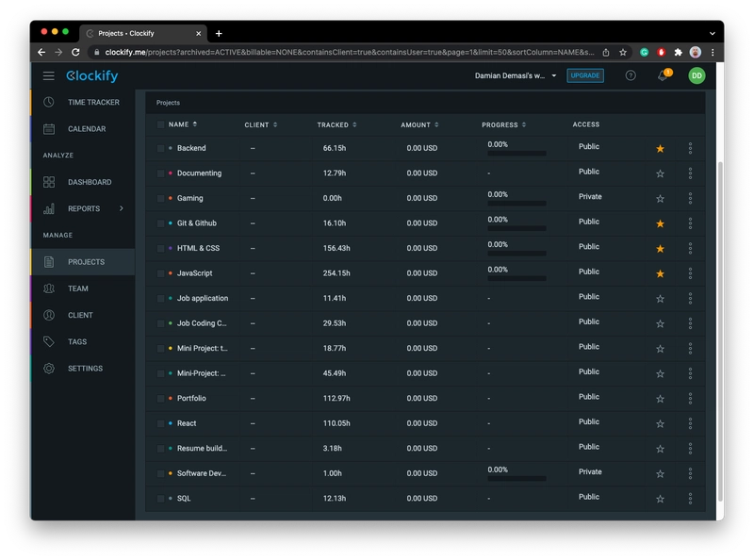Image resolution: width=754 pixels, height=560 pixels.
Task: Favorite the React project star
Action: pos(661,424)
